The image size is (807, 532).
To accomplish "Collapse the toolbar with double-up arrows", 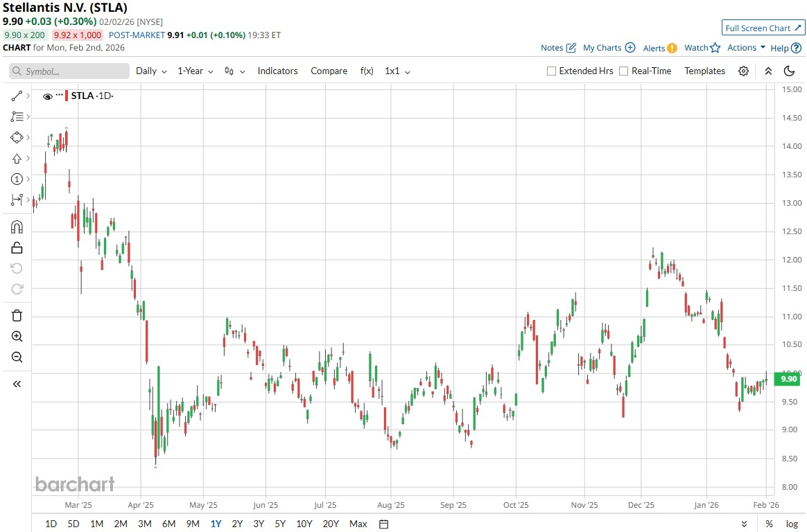I will click(x=768, y=71).
